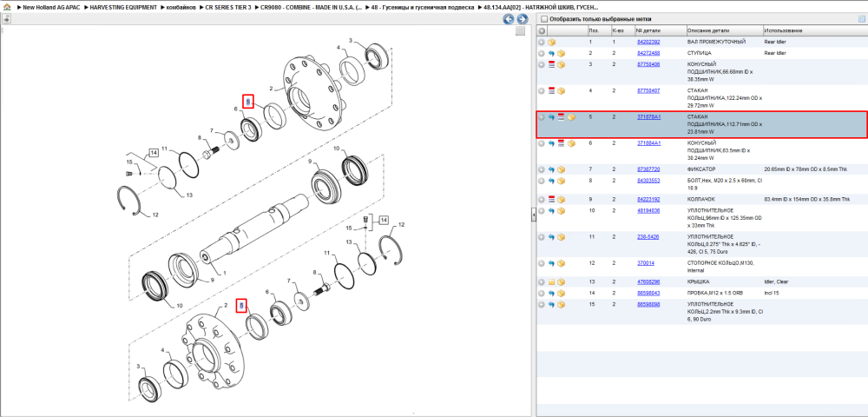
Task: Click the red lines icon for КОЛПАЧОК row
Action: tap(551, 199)
